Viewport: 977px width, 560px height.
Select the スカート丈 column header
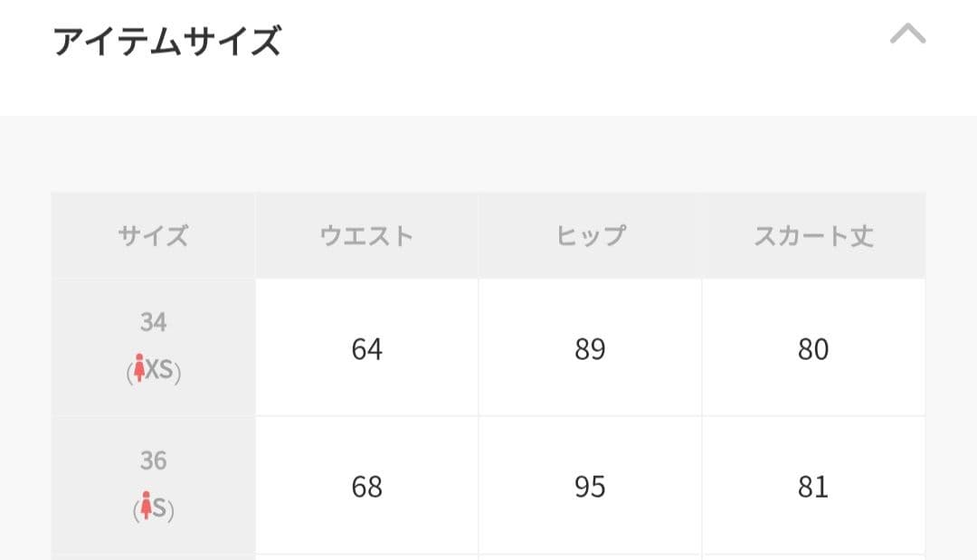point(812,236)
